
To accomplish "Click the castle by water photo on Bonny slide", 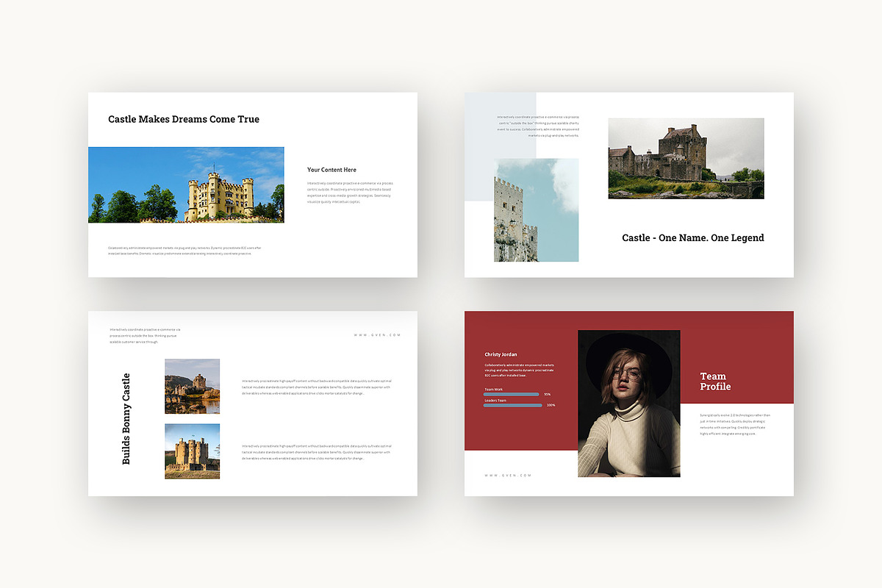I will [193, 387].
